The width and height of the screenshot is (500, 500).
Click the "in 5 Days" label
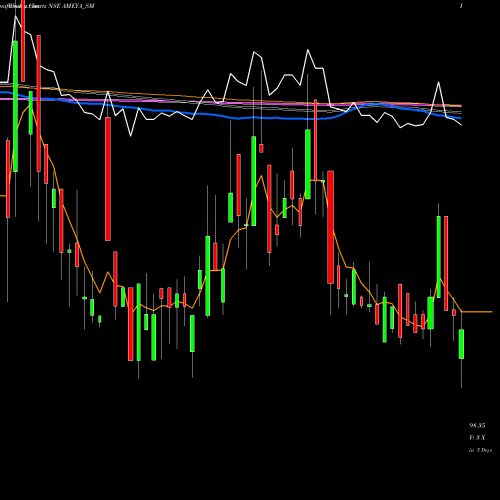[x=480, y=450]
